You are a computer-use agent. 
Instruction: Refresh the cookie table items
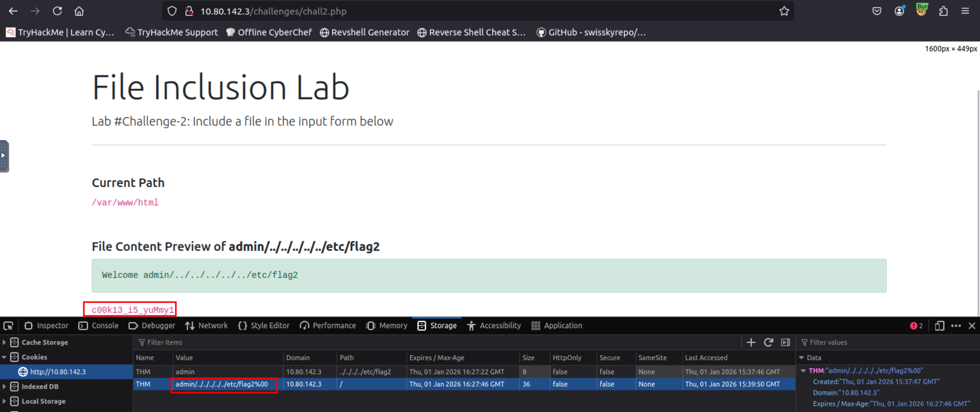pos(768,342)
